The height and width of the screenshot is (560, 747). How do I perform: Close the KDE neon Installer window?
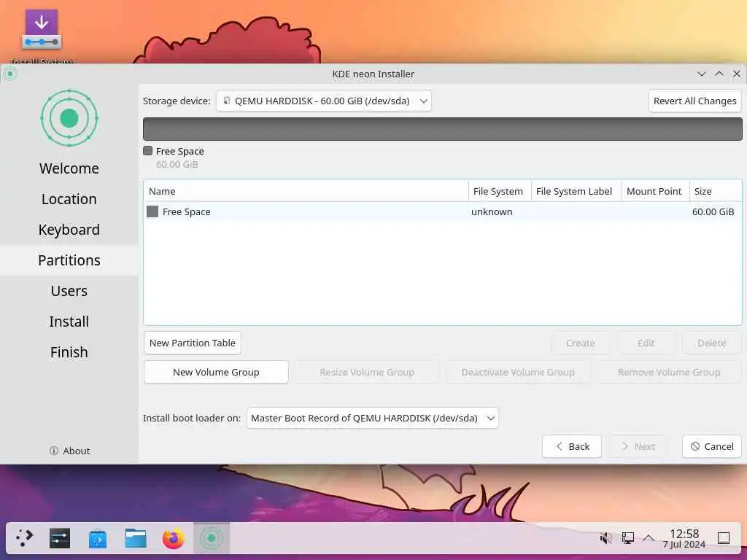737,74
